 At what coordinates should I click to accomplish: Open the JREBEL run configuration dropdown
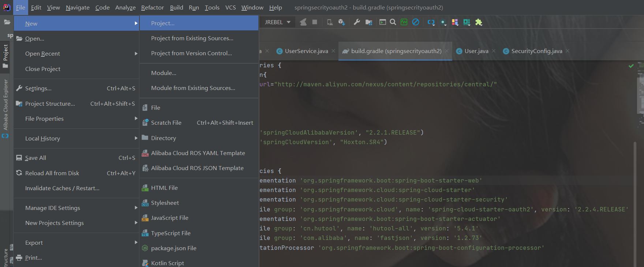tap(277, 22)
